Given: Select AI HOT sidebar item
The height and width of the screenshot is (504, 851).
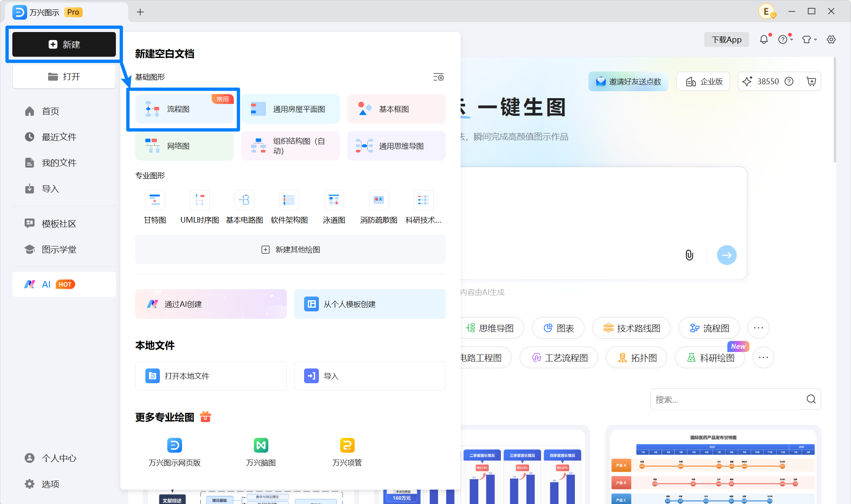Looking at the screenshot, I should pos(64,284).
